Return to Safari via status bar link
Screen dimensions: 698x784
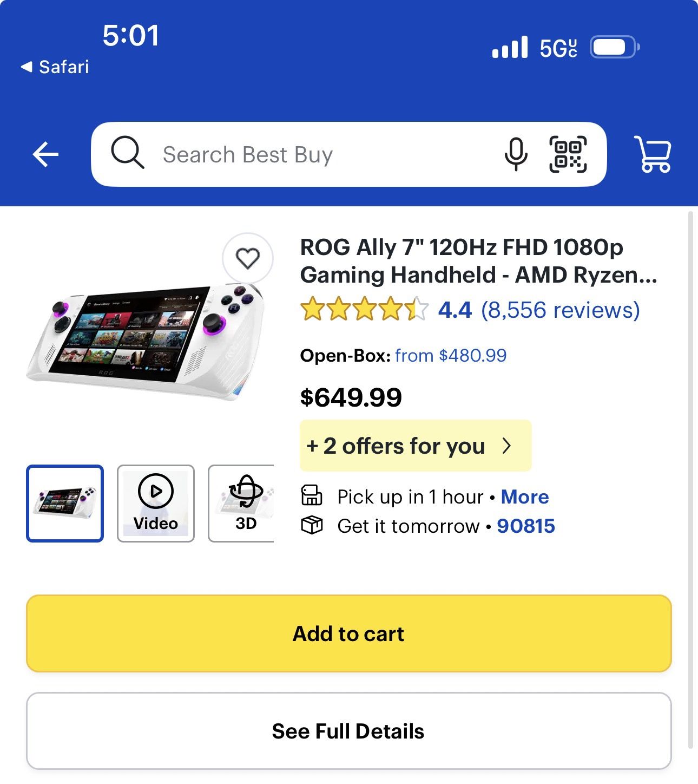(x=55, y=67)
